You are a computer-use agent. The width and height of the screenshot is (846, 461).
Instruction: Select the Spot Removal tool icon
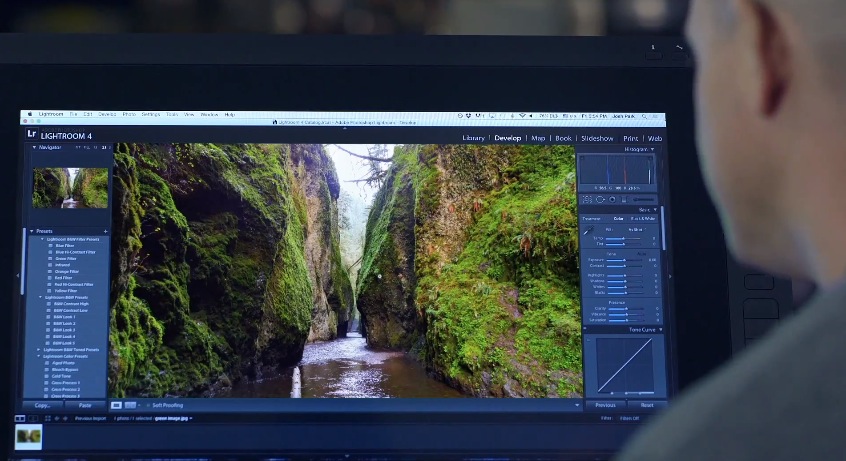600,199
